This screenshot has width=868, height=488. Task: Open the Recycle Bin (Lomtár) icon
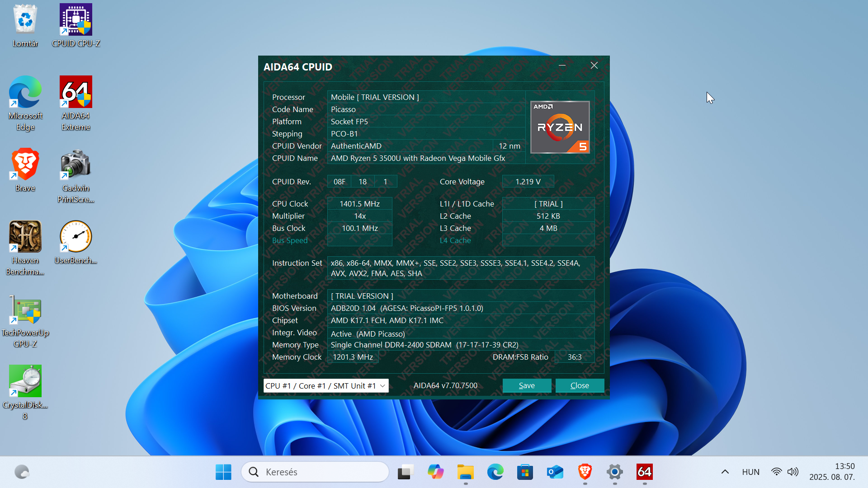[25, 26]
